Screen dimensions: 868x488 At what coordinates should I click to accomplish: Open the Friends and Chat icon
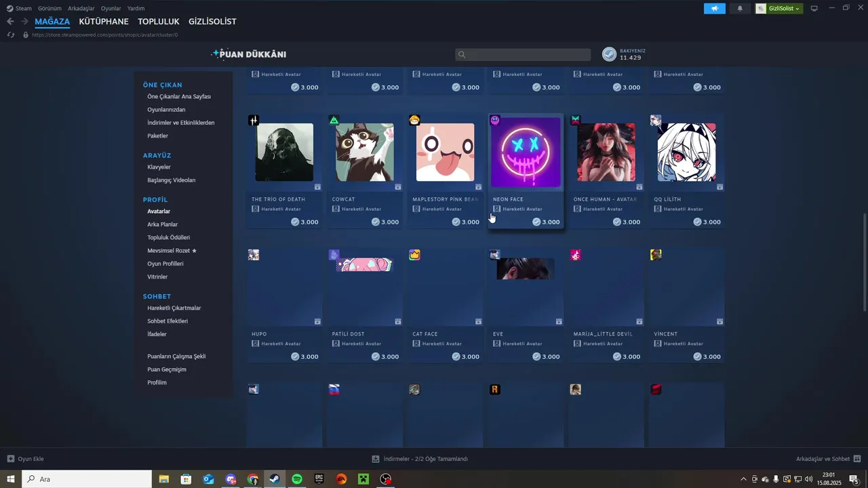(x=857, y=459)
